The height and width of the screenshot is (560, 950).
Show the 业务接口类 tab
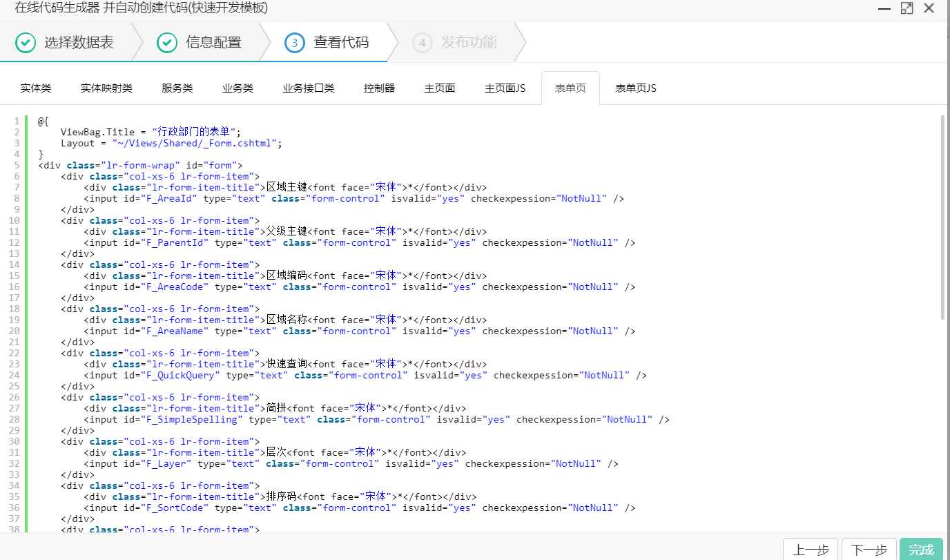(x=309, y=88)
